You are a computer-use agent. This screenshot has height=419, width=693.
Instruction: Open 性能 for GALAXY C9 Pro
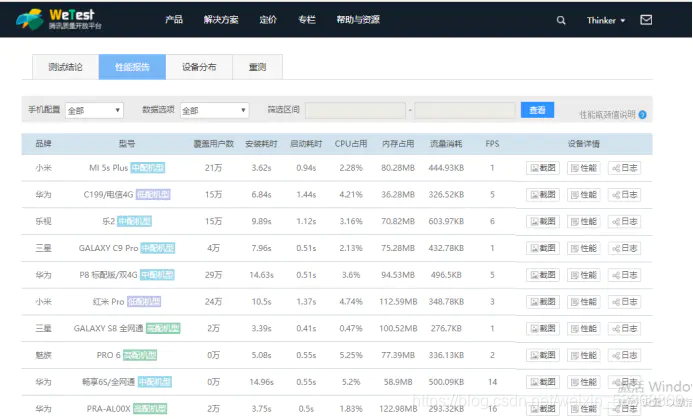(x=584, y=248)
